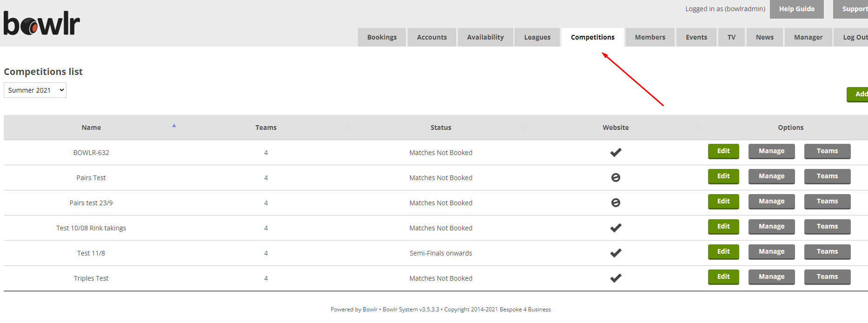Click the Bowlr logo
Image resolution: width=868 pixels, height=323 pixels.
point(42,23)
